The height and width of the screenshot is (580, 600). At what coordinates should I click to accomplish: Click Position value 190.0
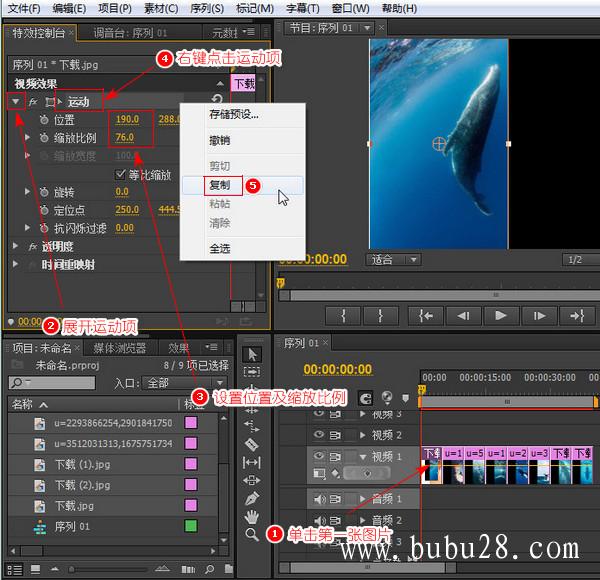pyautogui.click(x=127, y=119)
